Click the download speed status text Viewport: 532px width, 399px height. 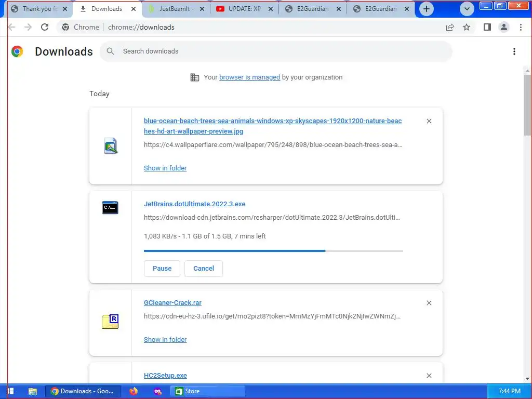point(205,236)
